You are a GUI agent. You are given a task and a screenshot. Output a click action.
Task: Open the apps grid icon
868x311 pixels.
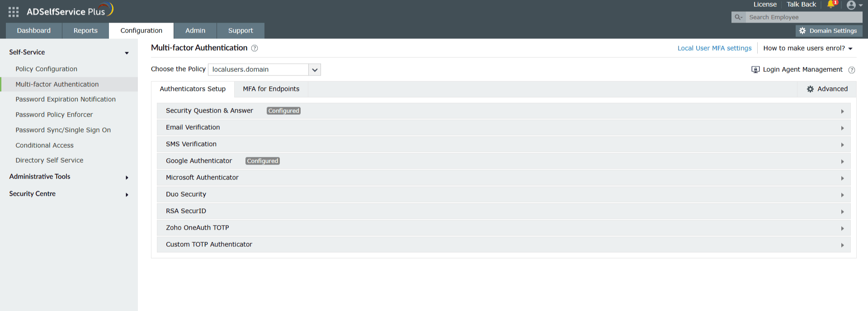pos(14,12)
